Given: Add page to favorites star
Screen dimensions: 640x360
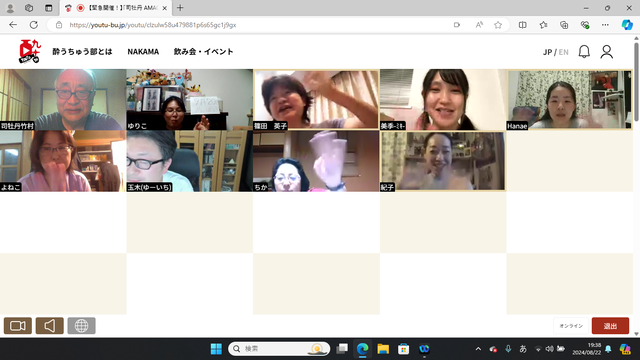Looking at the screenshot, I should pos(498,25).
